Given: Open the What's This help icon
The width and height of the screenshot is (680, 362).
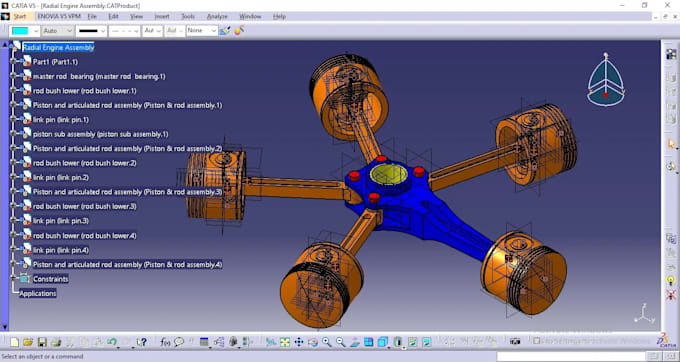Looking at the screenshot, I should (x=141, y=342).
